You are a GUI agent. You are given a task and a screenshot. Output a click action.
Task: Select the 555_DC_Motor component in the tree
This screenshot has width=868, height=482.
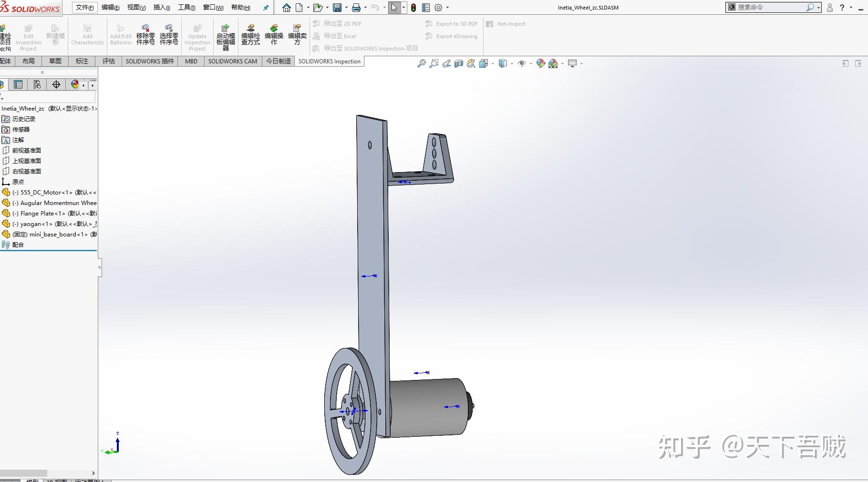45,193
